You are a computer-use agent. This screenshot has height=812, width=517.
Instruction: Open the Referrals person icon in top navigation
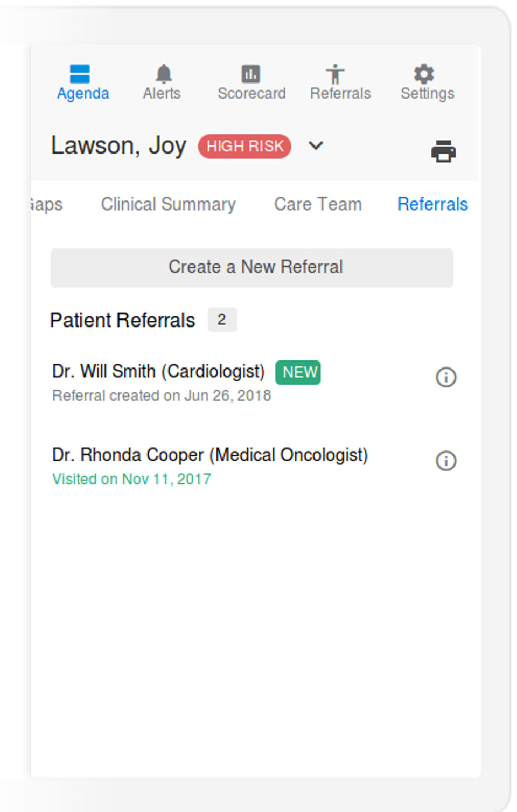click(335, 74)
